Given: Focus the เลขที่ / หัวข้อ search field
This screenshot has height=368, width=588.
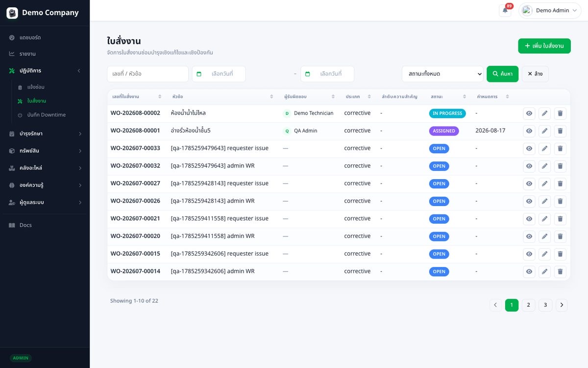Looking at the screenshot, I should pos(147,74).
